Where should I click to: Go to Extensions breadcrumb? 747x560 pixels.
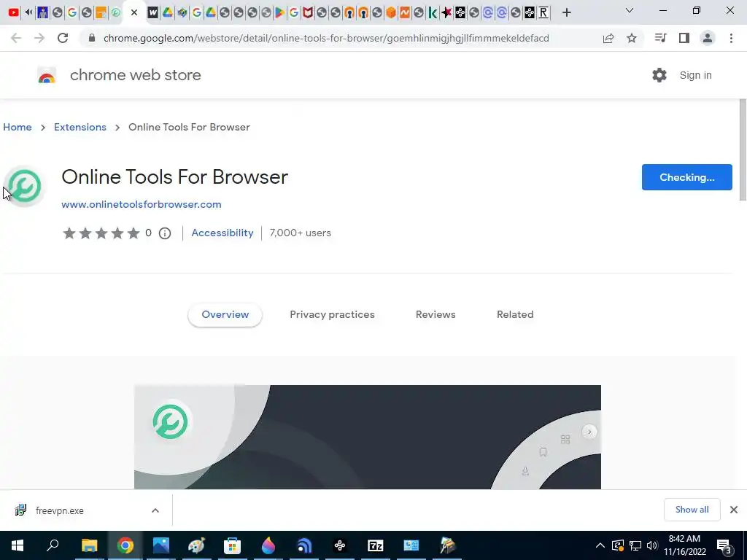tap(80, 127)
